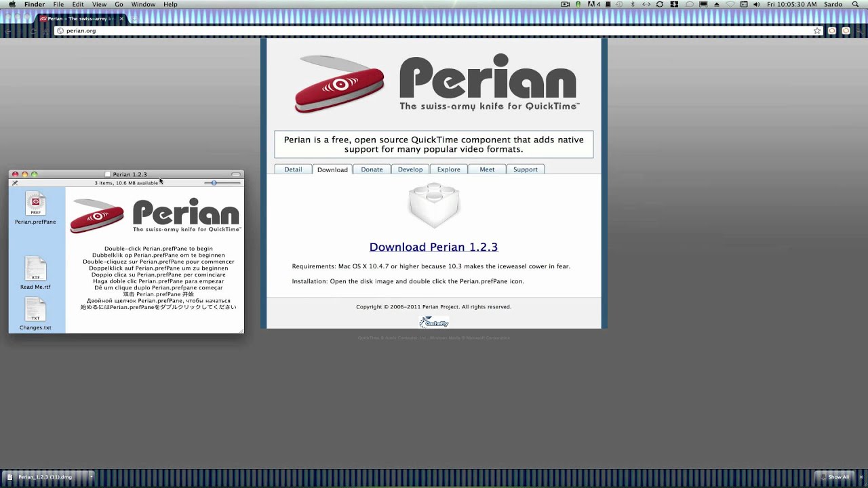Click the second extension icon in browser toolbar
868x488 pixels.
(846, 30)
